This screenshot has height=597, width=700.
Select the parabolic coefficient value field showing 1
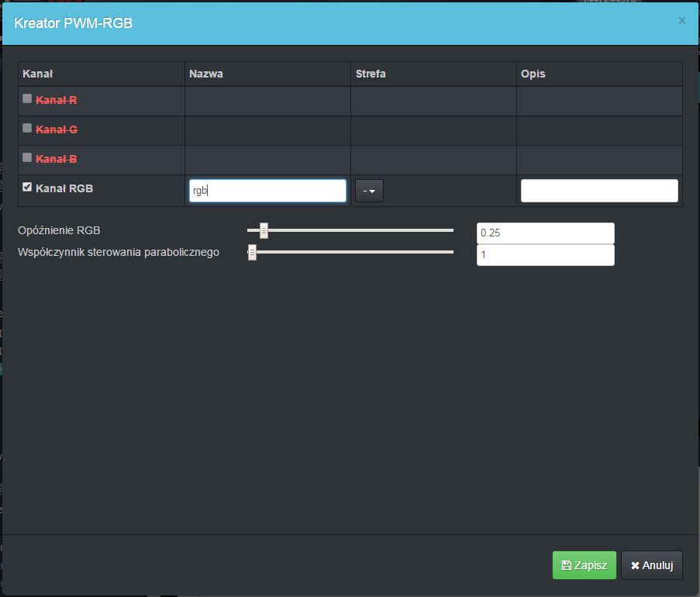click(545, 255)
